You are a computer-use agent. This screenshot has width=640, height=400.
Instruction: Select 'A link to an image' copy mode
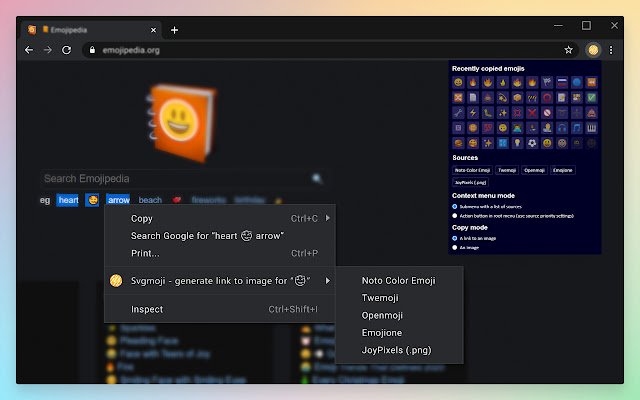point(455,238)
